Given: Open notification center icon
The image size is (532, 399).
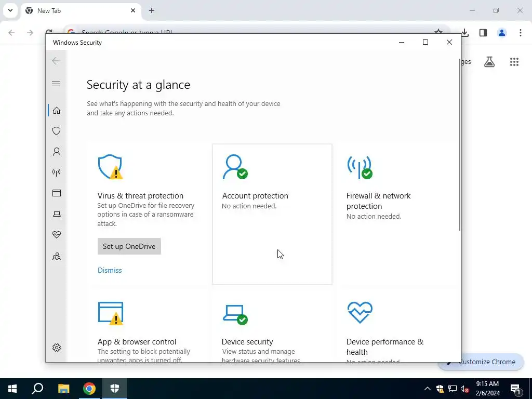Looking at the screenshot, I should pos(516,389).
